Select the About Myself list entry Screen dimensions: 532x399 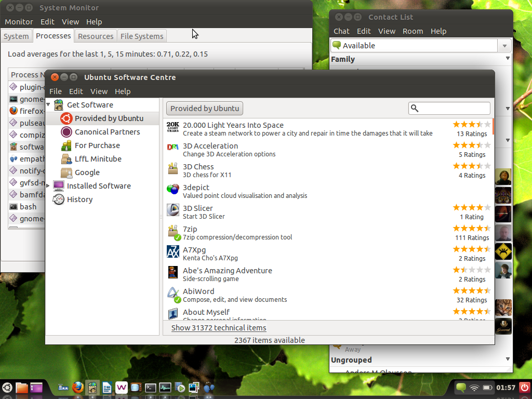click(x=328, y=313)
